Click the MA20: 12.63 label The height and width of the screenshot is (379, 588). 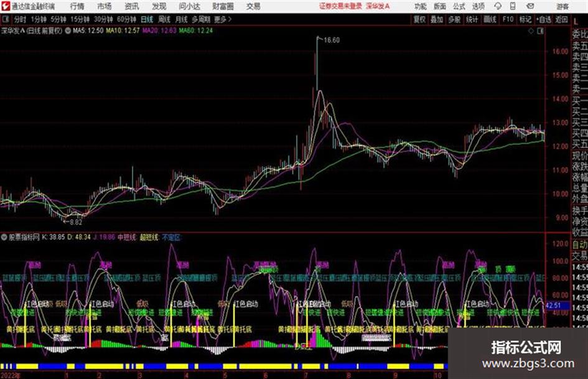click(159, 30)
